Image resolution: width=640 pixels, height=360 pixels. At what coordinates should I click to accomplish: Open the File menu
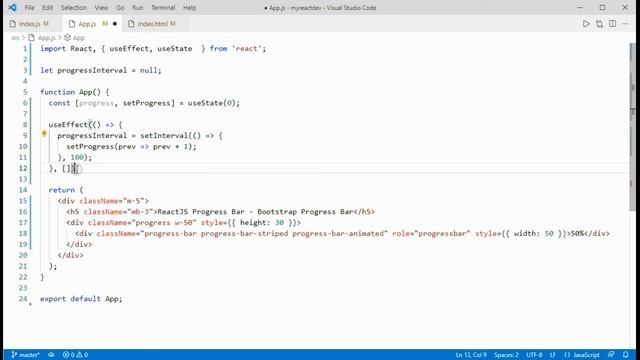(29, 8)
